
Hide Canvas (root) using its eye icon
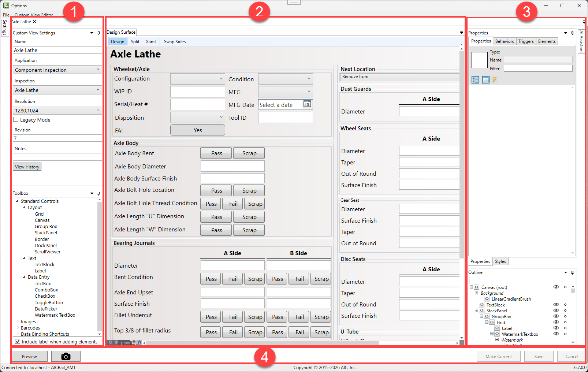pyautogui.click(x=556, y=287)
